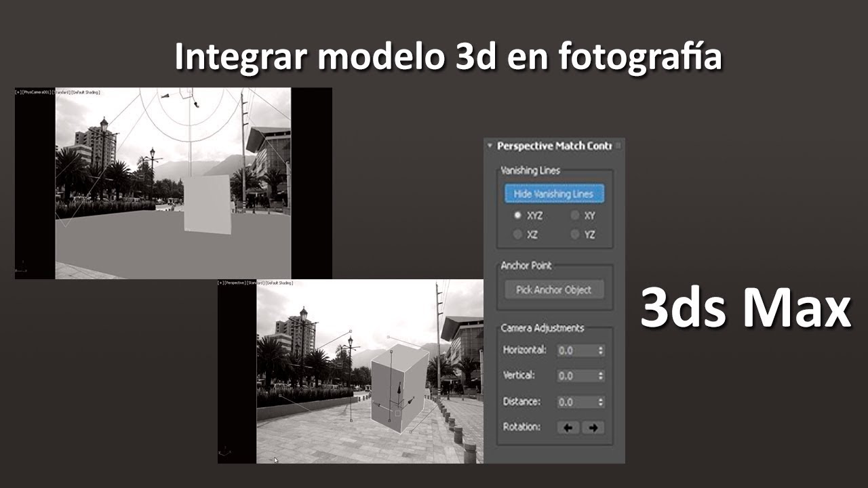Click 'Integrar modelo 3d en fotografía' heading

click(448, 57)
